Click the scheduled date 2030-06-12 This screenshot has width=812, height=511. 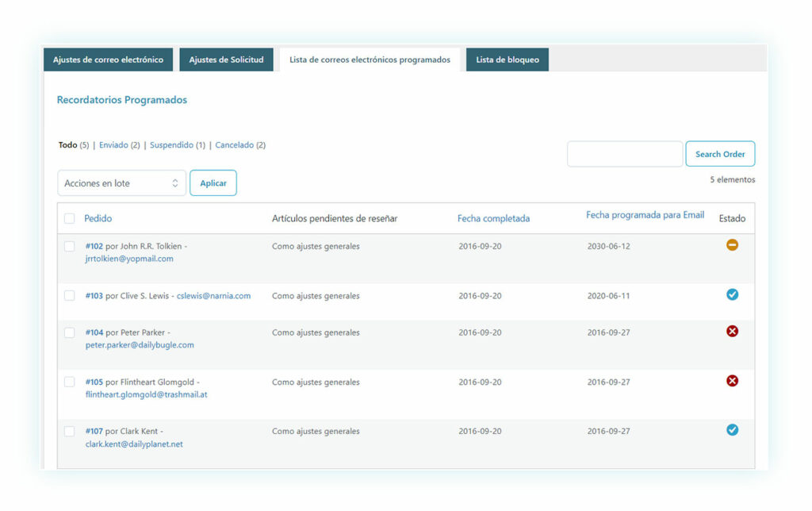[608, 246]
